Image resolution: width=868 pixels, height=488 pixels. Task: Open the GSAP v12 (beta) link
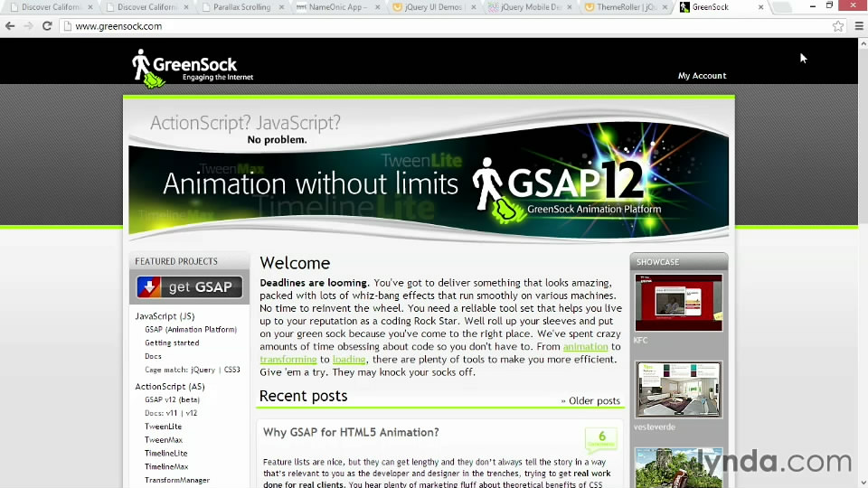(x=172, y=399)
